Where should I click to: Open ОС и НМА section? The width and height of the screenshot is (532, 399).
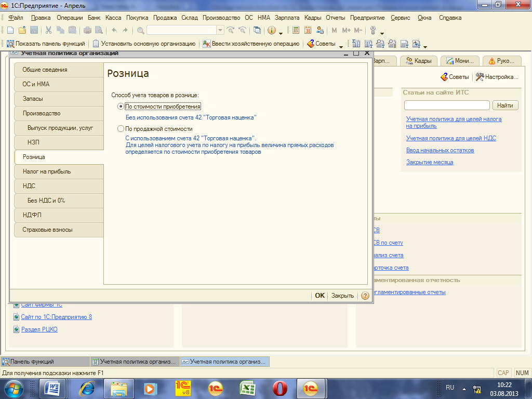coord(59,84)
